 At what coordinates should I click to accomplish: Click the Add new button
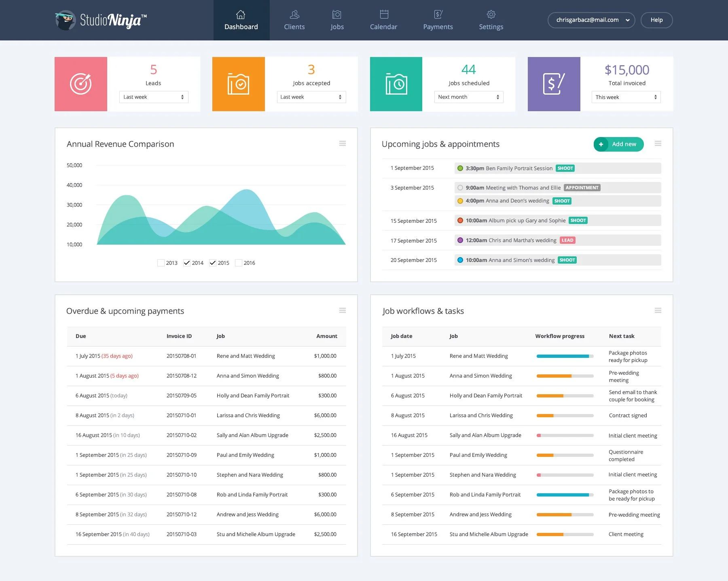point(619,144)
